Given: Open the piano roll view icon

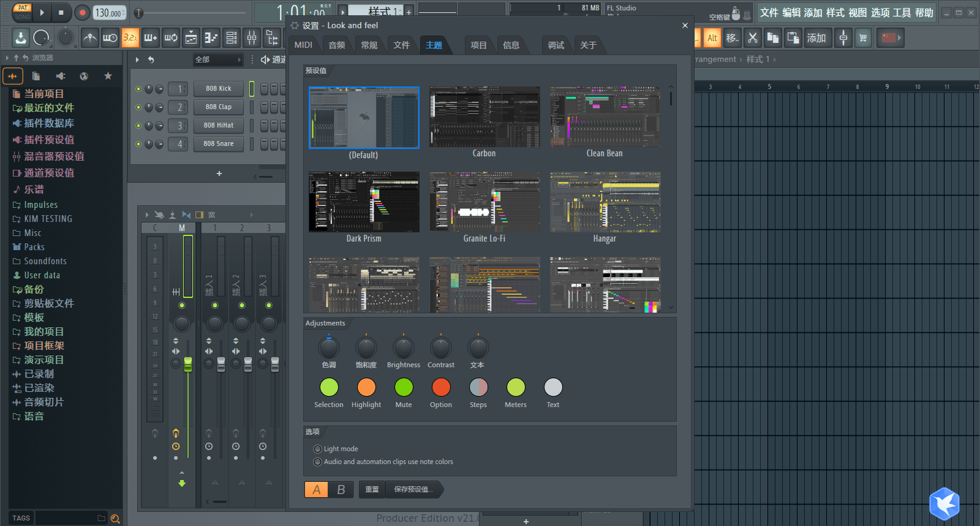Looking at the screenshot, I should tap(211, 38).
